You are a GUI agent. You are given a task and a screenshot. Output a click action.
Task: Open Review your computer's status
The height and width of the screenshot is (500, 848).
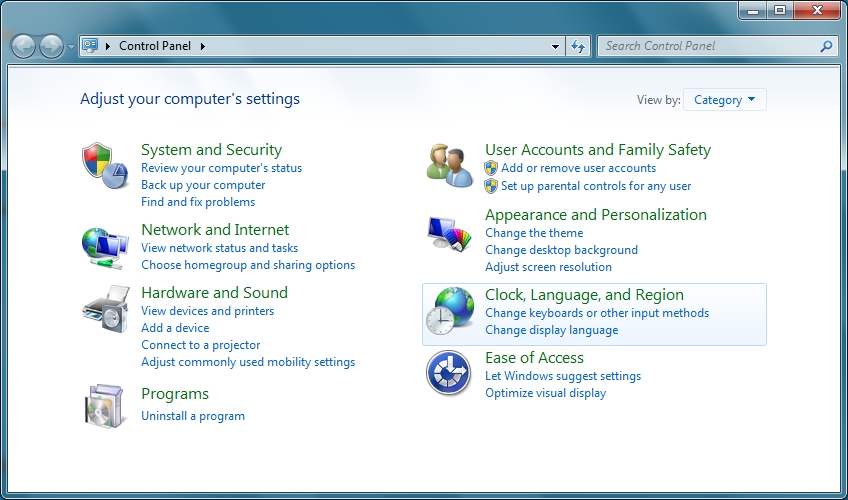click(222, 168)
